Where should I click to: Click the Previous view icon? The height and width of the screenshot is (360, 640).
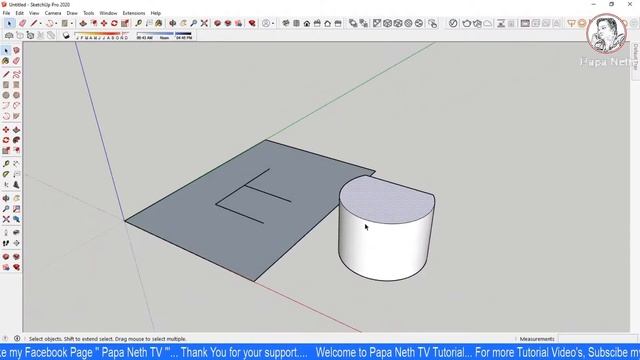coord(16,219)
